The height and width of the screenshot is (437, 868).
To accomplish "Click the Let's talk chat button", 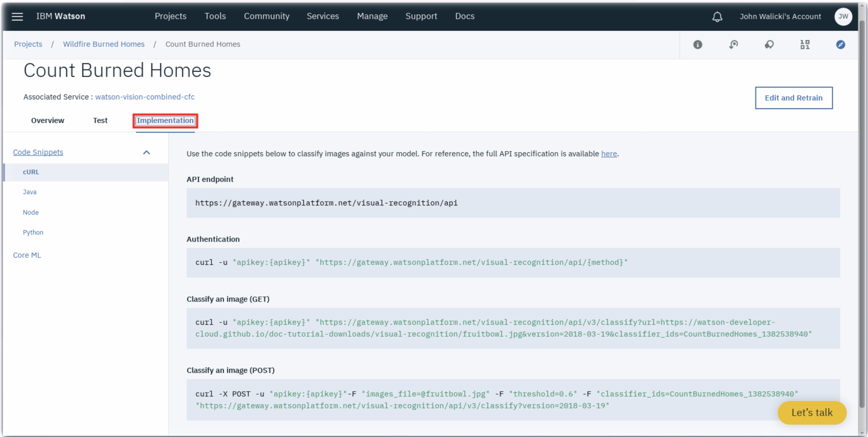I will coord(811,412).
